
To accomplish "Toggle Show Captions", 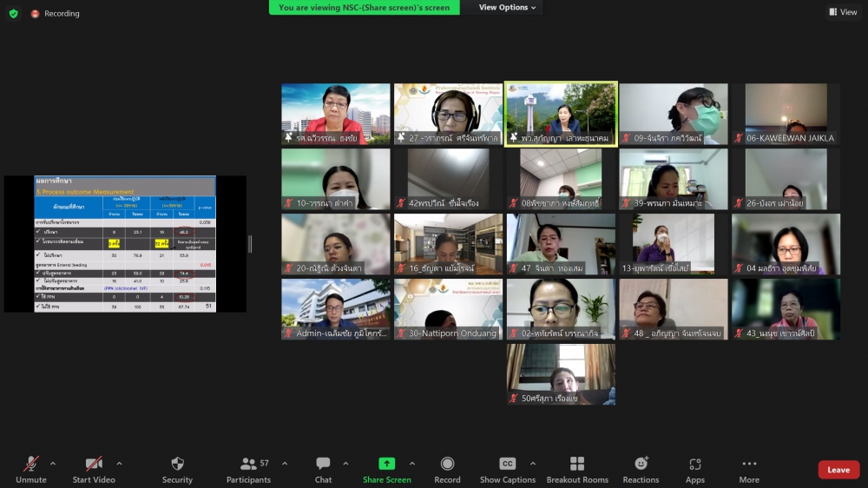I will [x=508, y=465].
